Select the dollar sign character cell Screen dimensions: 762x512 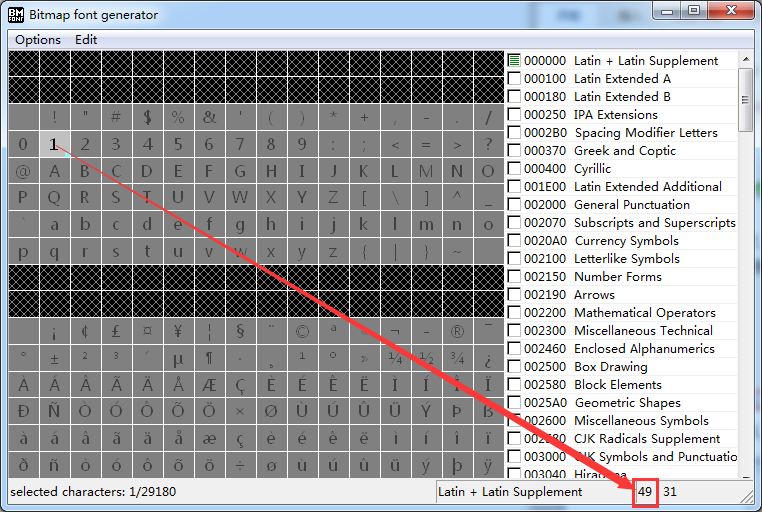click(147, 117)
